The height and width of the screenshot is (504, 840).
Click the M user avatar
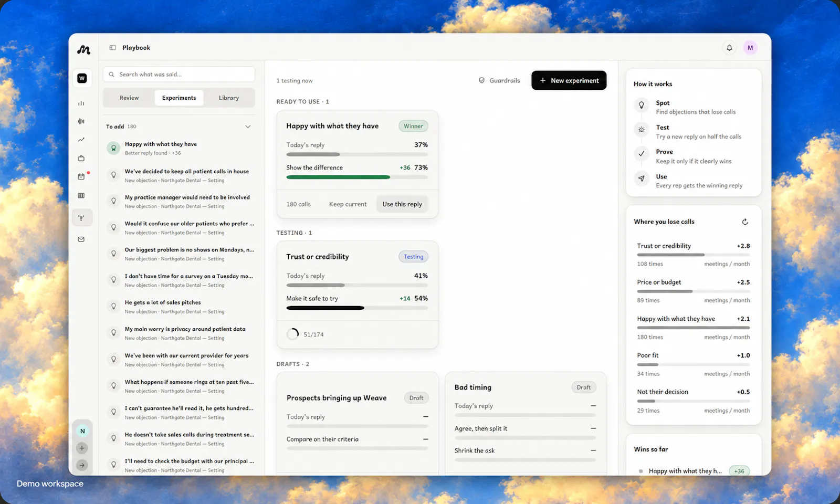click(750, 48)
